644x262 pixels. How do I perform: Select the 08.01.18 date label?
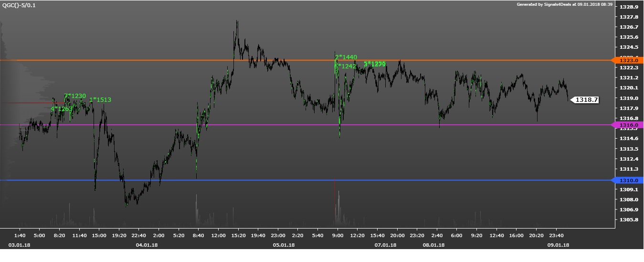click(433, 245)
